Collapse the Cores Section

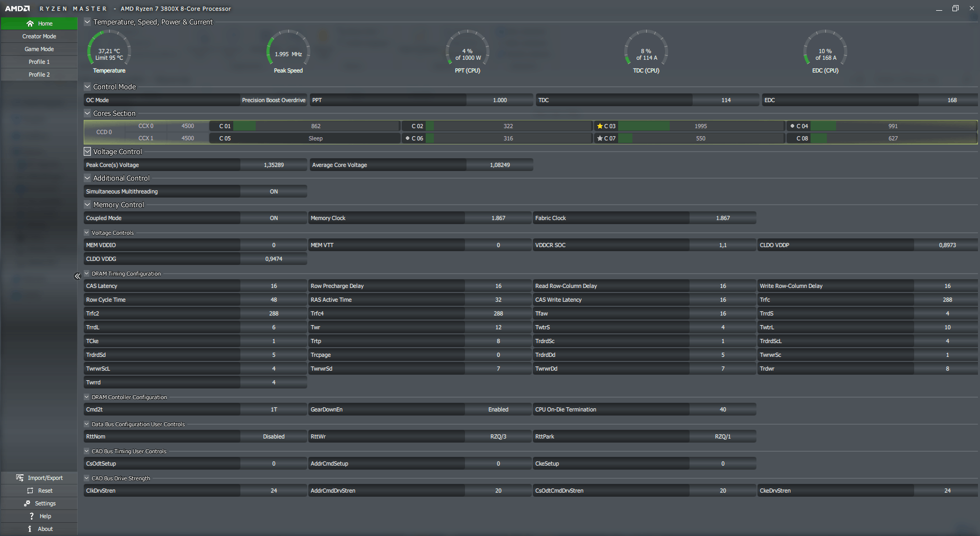pyautogui.click(x=87, y=113)
